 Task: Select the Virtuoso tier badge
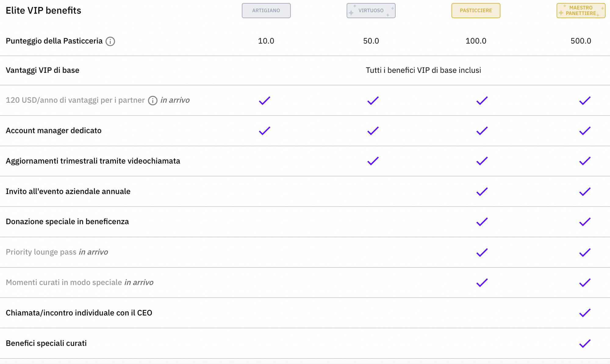pos(371,11)
